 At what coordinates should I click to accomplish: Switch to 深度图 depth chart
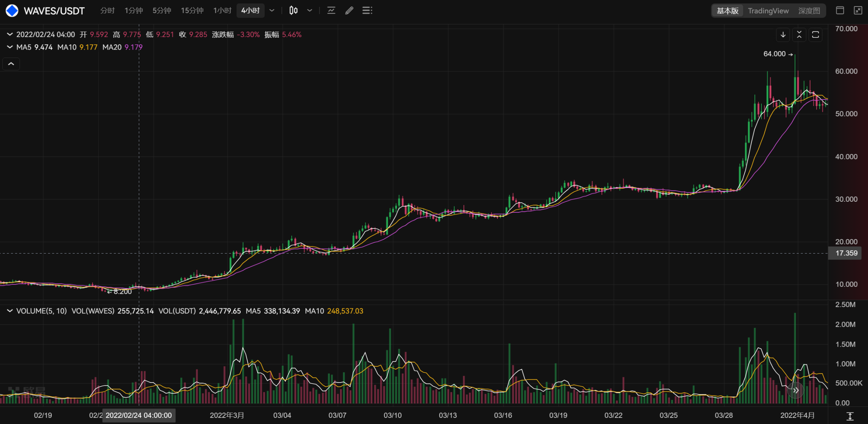click(809, 11)
